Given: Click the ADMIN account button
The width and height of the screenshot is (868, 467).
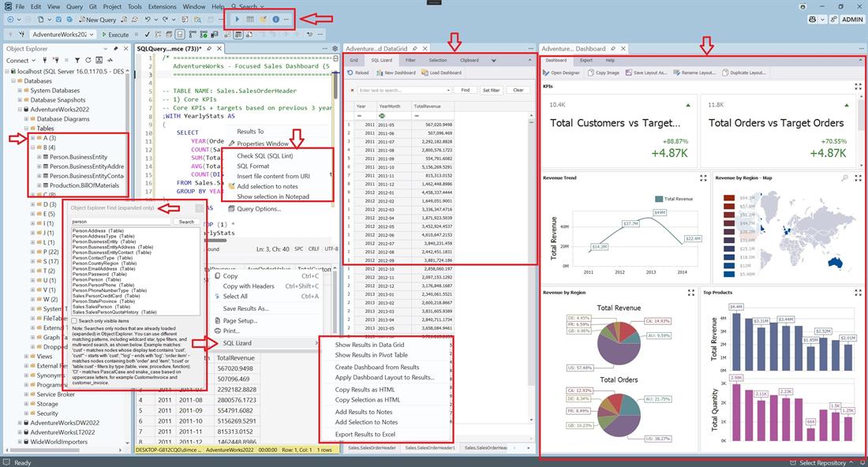Looking at the screenshot, I should point(852,20).
